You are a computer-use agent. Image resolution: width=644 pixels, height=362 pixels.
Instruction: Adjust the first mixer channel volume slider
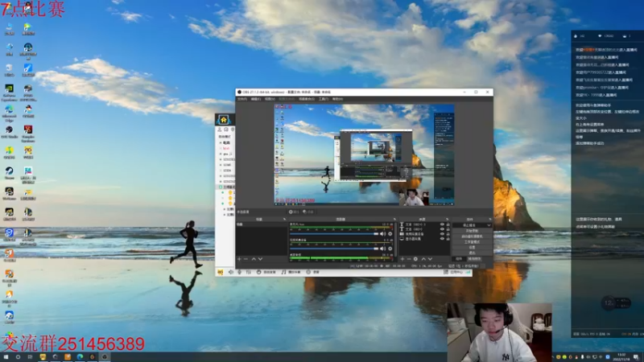click(x=334, y=234)
